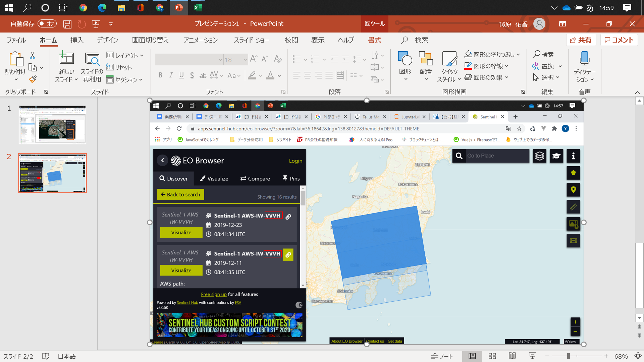The width and height of the screenshot is (644, 362).
Task: Click the font color A swatch button
Action: click(x=270, y=75)
